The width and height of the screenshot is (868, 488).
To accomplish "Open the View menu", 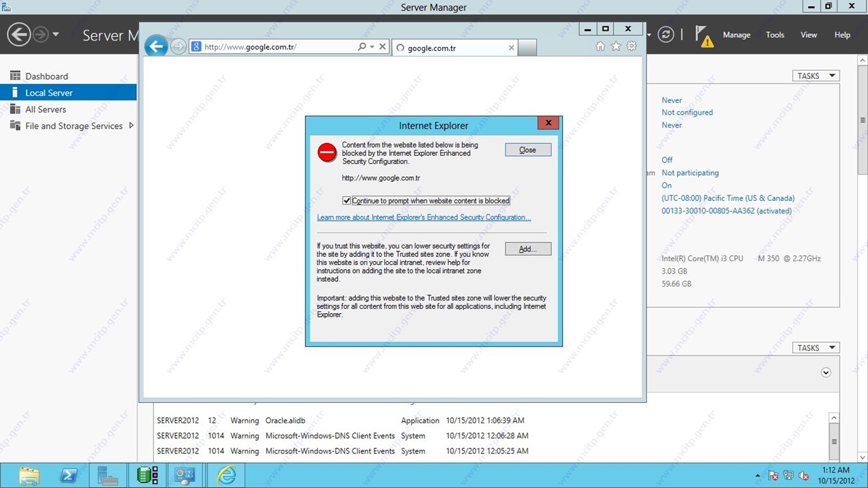I will [809, 35].
